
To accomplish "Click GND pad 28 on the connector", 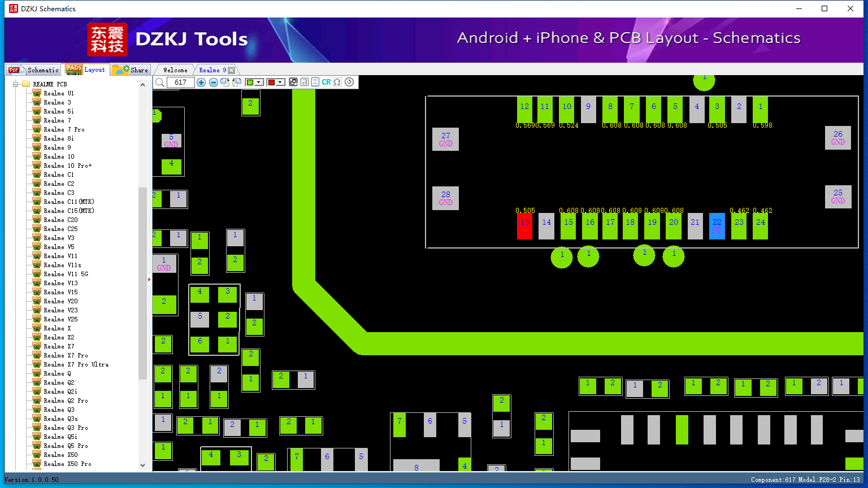I will (x=445, y=198).
